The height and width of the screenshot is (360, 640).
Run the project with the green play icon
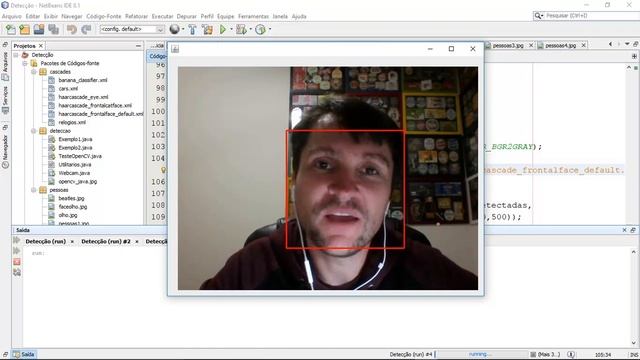[x=223, y=29]
